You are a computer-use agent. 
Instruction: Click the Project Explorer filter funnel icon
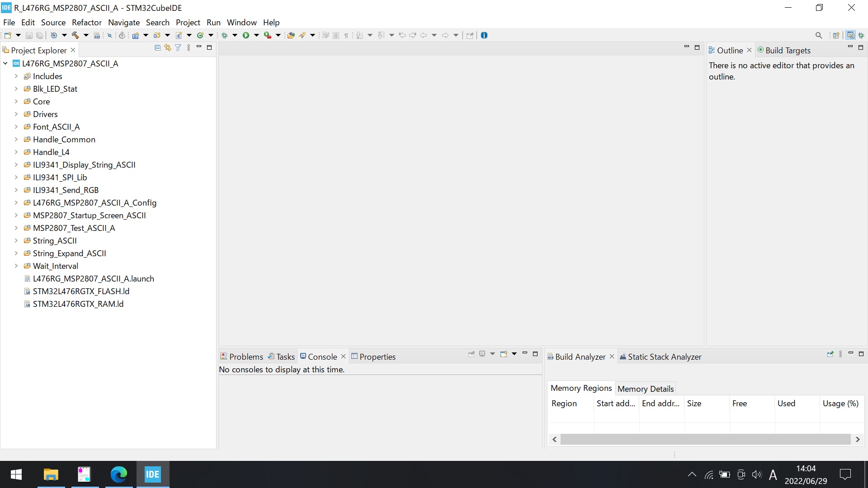tap(178, 47)
